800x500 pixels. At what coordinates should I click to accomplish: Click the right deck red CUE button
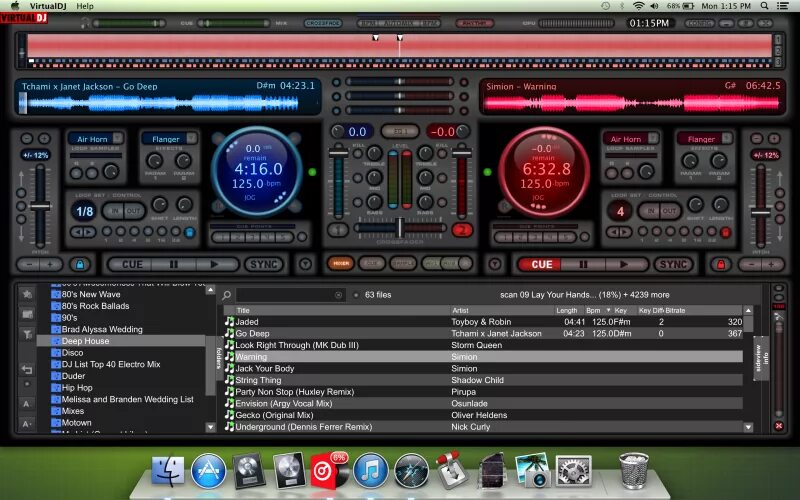541,264
